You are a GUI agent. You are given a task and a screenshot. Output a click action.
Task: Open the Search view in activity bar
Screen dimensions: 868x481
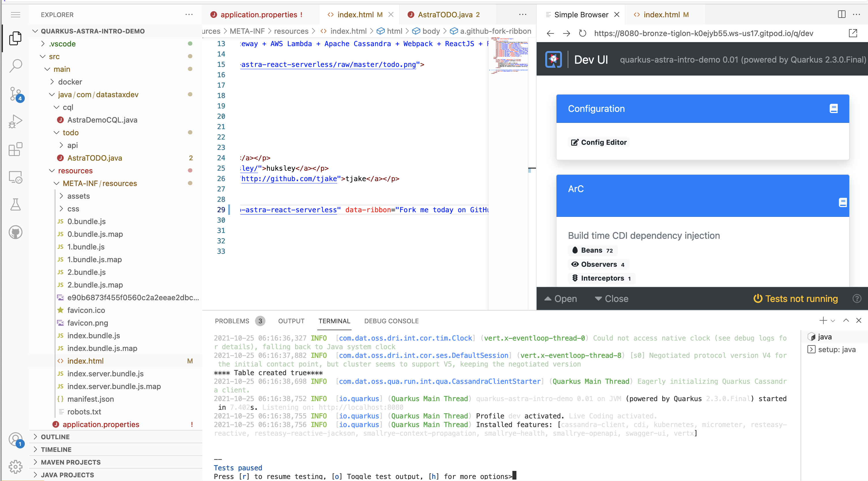coord(16,65)
